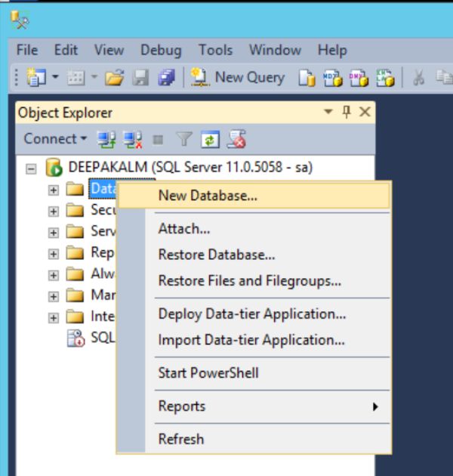Click the Connect Object Explorer icon
The image size is (453, 476).
pos(106,140)
